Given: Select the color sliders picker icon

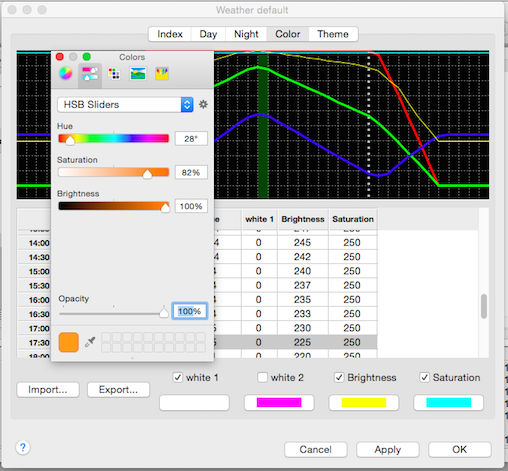Looking at the screenshot, I should (90, 74).
